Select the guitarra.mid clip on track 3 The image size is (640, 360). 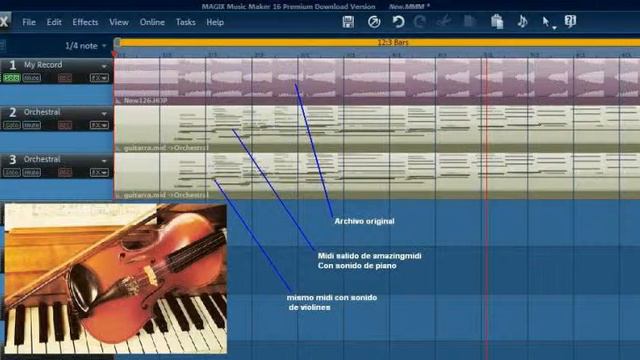(x=377, y=176)
